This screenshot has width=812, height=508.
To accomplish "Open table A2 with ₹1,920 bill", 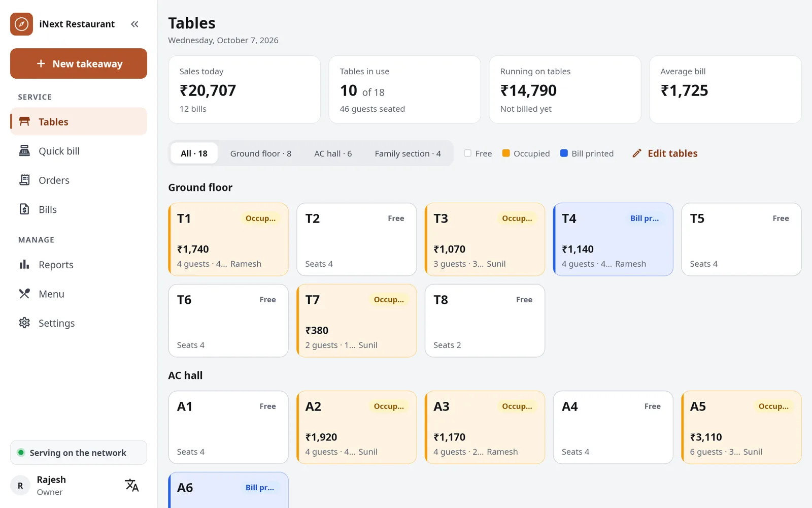I will coord(357,427).
